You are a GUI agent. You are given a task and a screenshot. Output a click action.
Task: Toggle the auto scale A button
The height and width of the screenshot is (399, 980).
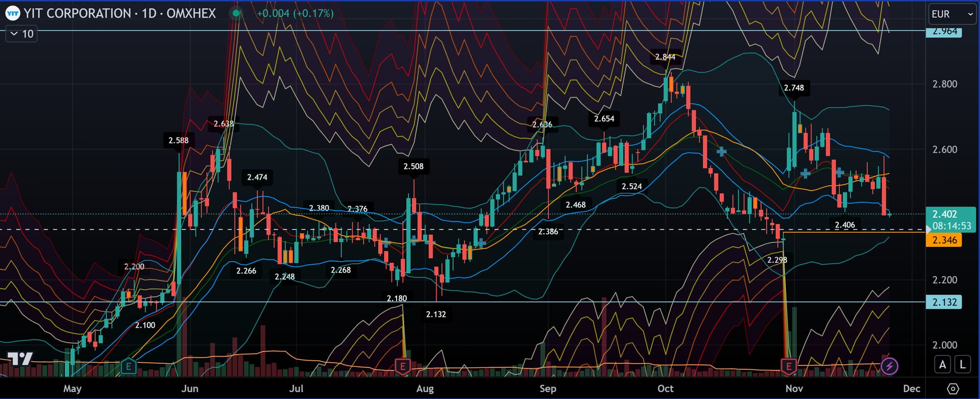943,364
